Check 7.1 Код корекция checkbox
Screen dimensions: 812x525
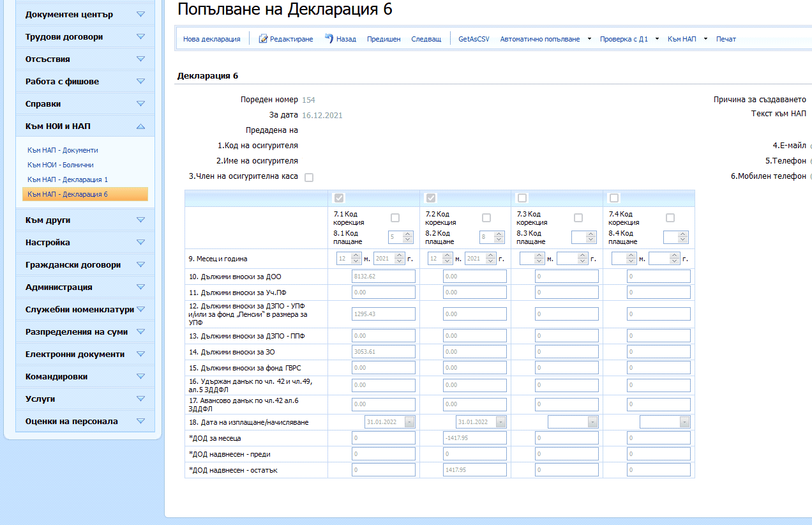(x=395, y=218)
